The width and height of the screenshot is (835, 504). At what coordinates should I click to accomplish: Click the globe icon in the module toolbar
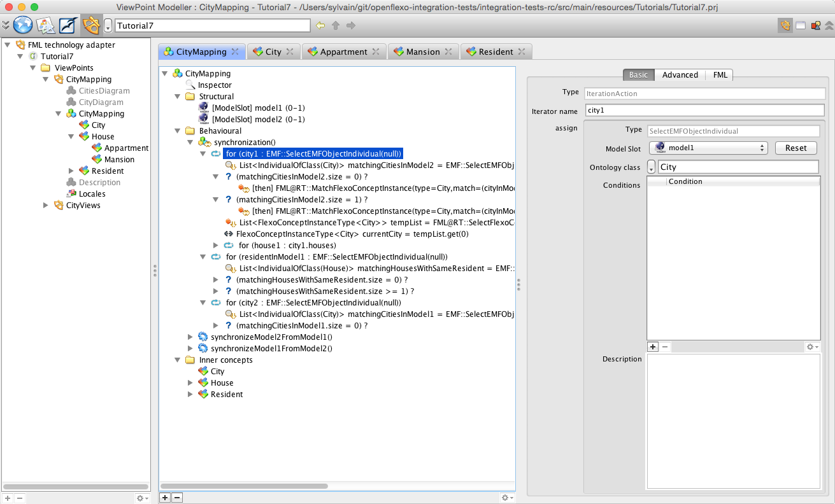pos(23,25)
